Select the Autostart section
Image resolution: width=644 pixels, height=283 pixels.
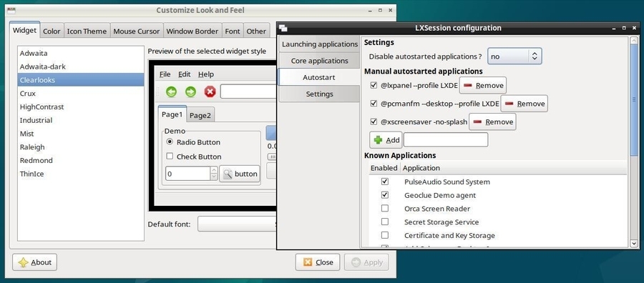(318, 77)
